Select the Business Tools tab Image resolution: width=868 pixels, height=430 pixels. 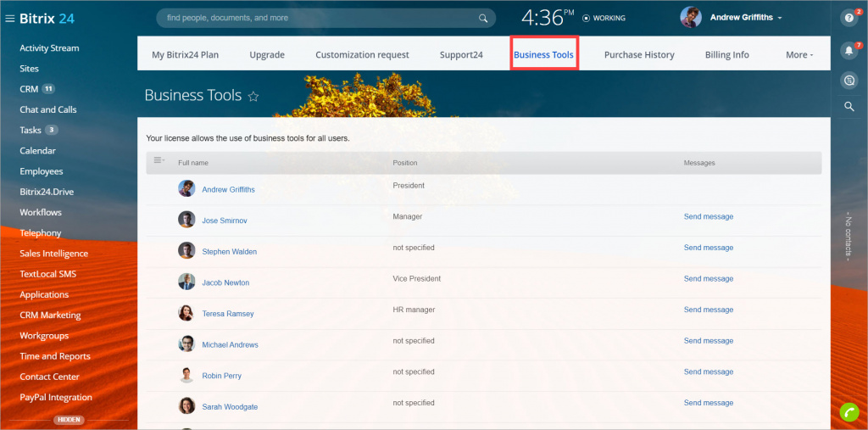543,55
